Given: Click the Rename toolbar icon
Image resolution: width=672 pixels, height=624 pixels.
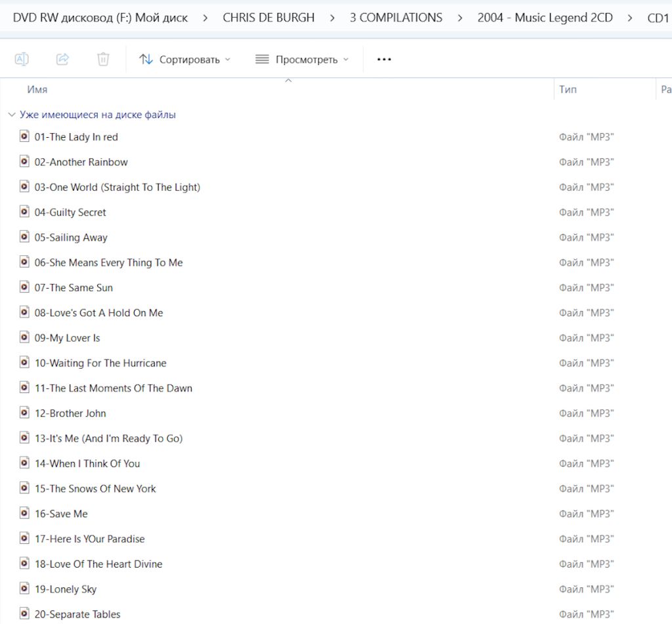Looking at the screenshot, I should [x=22, y=59].
